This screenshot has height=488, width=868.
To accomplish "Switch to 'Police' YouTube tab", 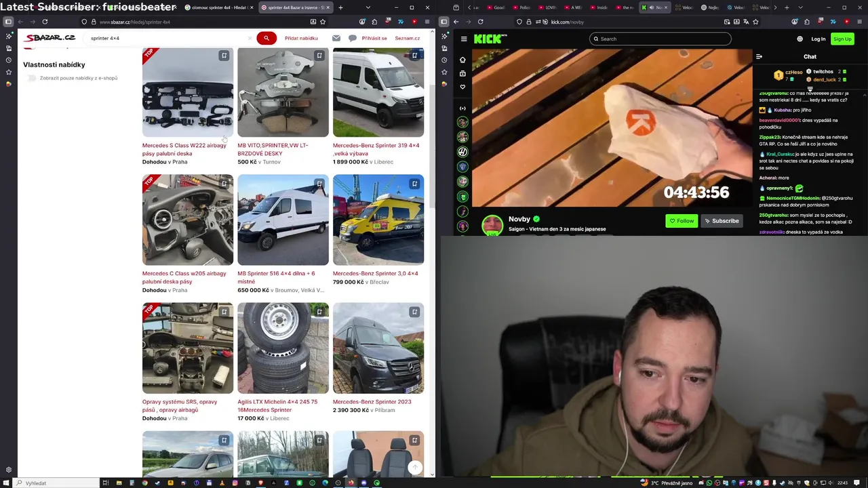I will tap(523, 7).
